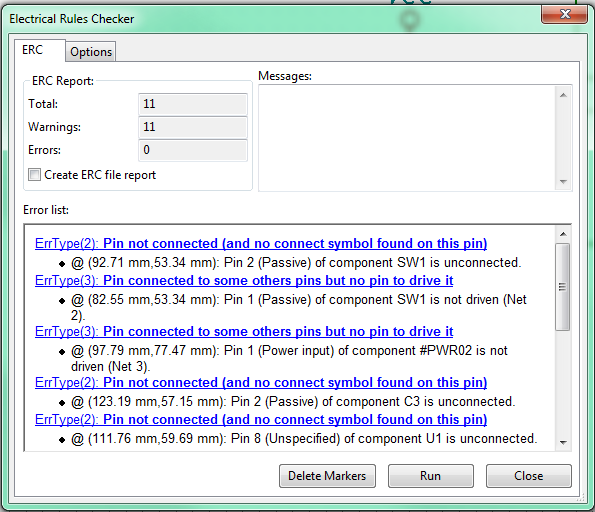
Task: Open first ErrType(2) pin not connected link
Action: pyautogui.click(x=261, y=243)
